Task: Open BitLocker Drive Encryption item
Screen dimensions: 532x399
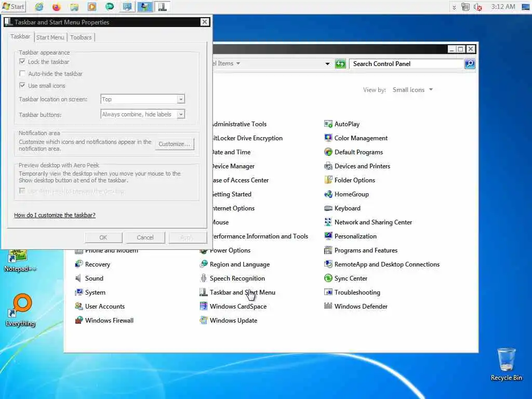Action: tap(248, 138)
